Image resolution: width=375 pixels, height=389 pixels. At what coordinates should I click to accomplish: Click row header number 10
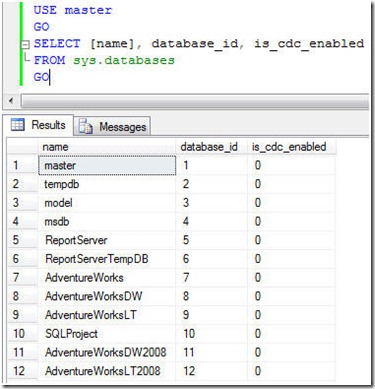click(23, 333)
